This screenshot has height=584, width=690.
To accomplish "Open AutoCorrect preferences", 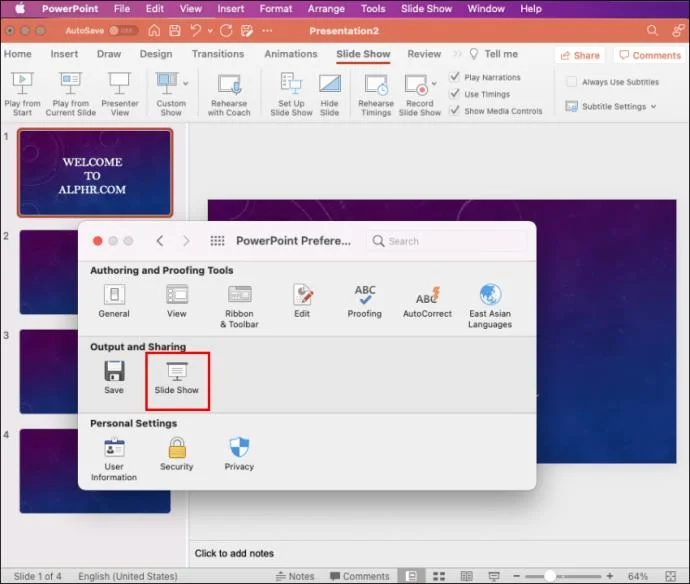I will click(427, 302).
